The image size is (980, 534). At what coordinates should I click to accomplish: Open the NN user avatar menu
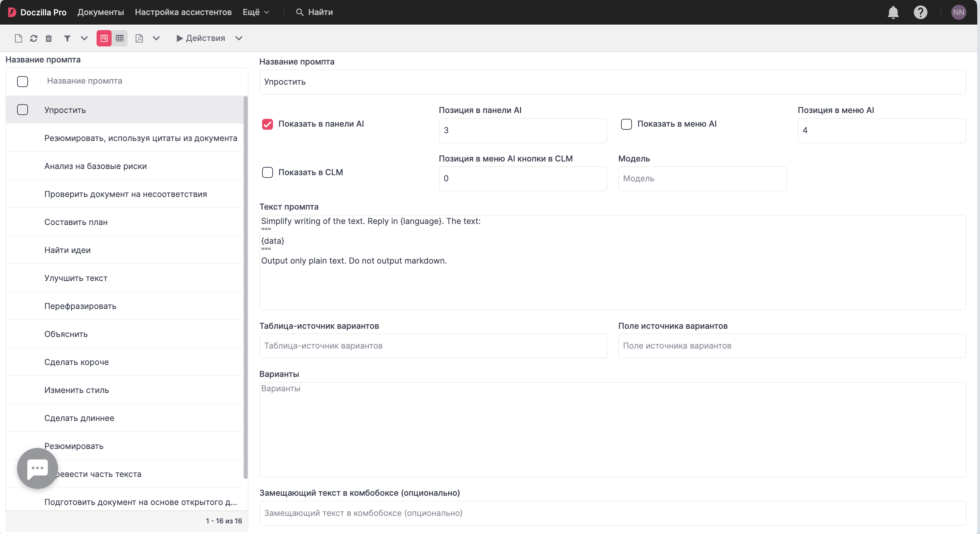point(958,12)
